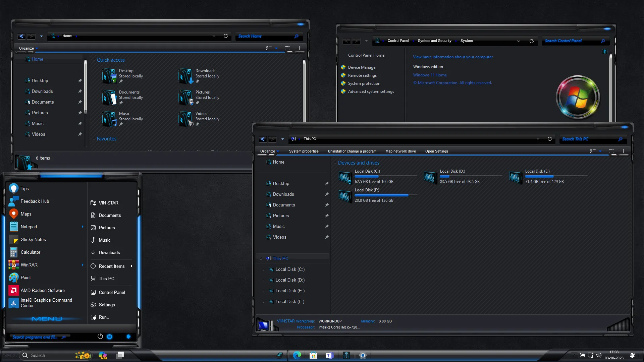Open the Microsoft Store taskbar icon
The image size is (644, 362).
pyautogui.click(x=313, y=355)
